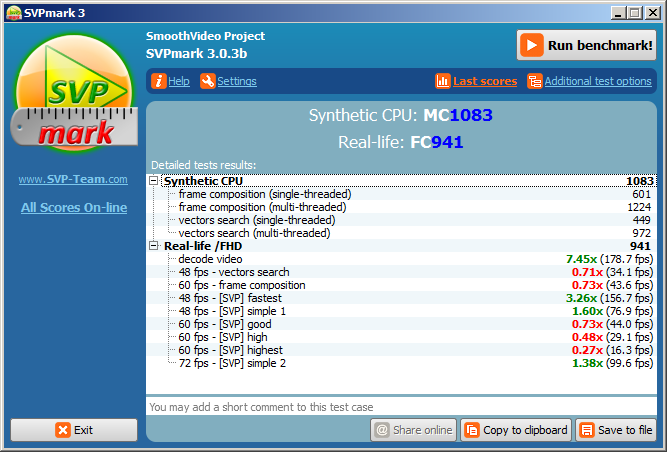Click the Last scores chart icon

[x=442, y=81]
